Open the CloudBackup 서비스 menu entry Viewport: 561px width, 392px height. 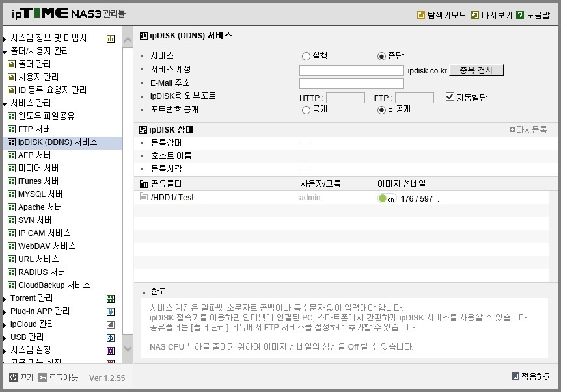54,285
